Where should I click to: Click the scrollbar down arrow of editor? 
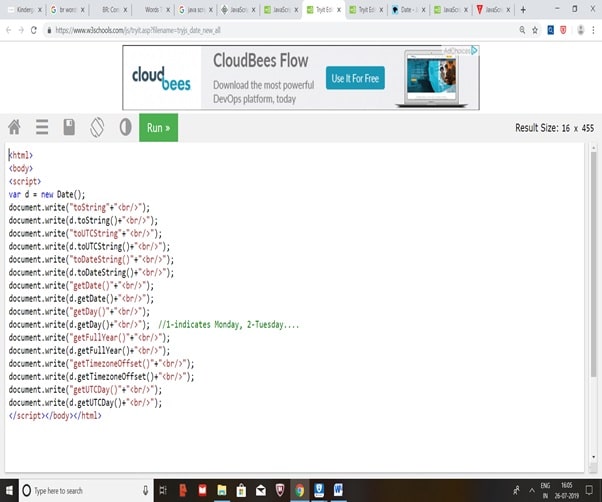click(x=594, y=457)
